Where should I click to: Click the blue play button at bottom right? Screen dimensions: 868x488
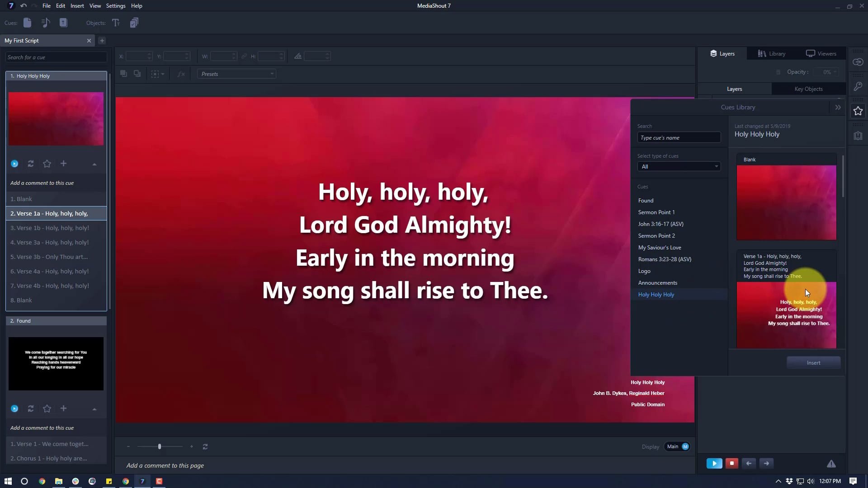pyautogui.click(x=714, y=463)
